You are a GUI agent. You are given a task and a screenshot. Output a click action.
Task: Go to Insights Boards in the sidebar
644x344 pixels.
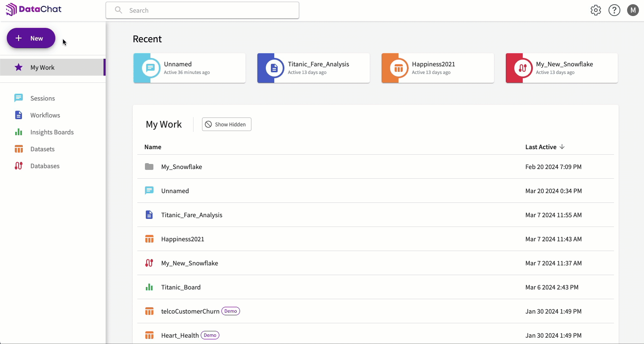tap(52, 132)
